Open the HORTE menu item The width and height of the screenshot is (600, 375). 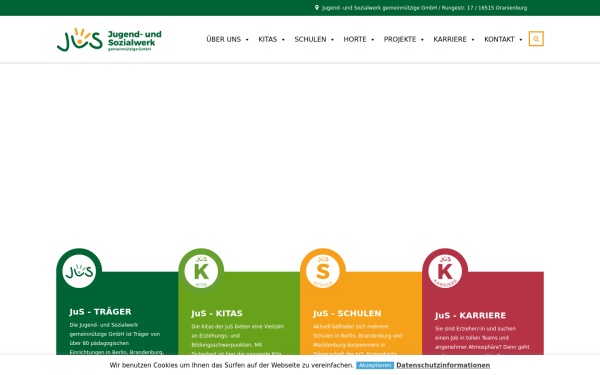click(x=359, y=39)
